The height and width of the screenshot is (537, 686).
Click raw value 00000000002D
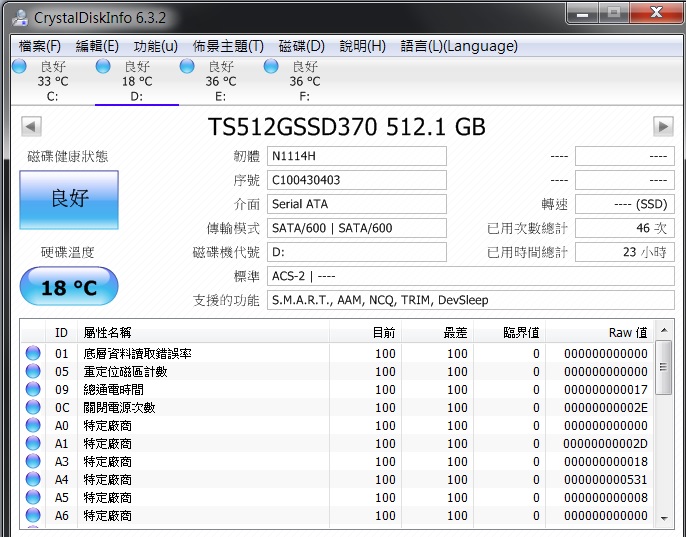point(606,443)
